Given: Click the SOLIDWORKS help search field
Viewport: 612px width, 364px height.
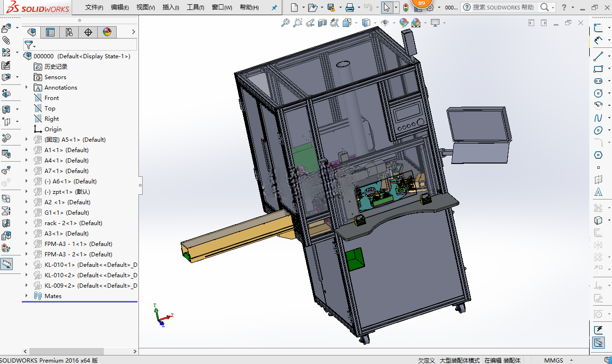Looking at the screenshot, I should [x=502, y=8].
